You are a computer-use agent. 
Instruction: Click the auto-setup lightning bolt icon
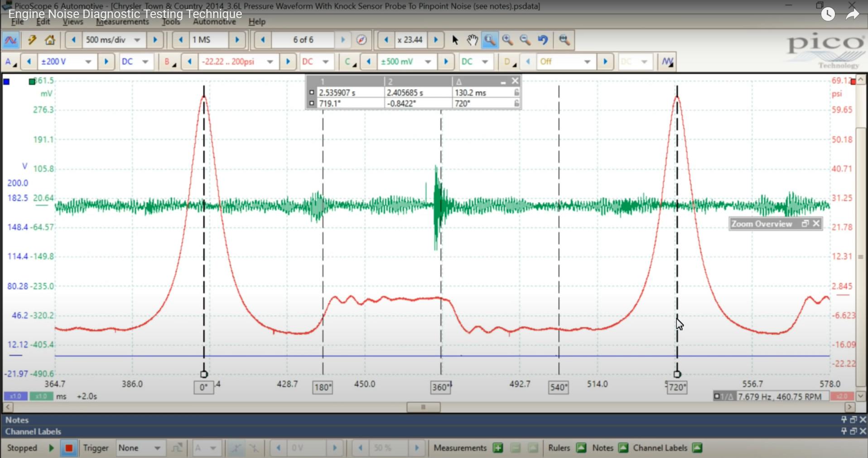click(31, 40)
